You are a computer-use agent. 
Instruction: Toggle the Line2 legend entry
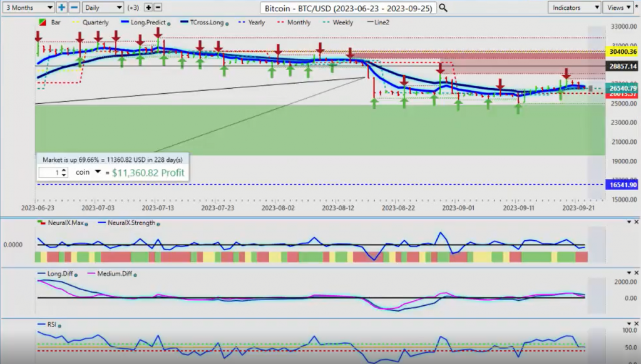pos(378,23)
